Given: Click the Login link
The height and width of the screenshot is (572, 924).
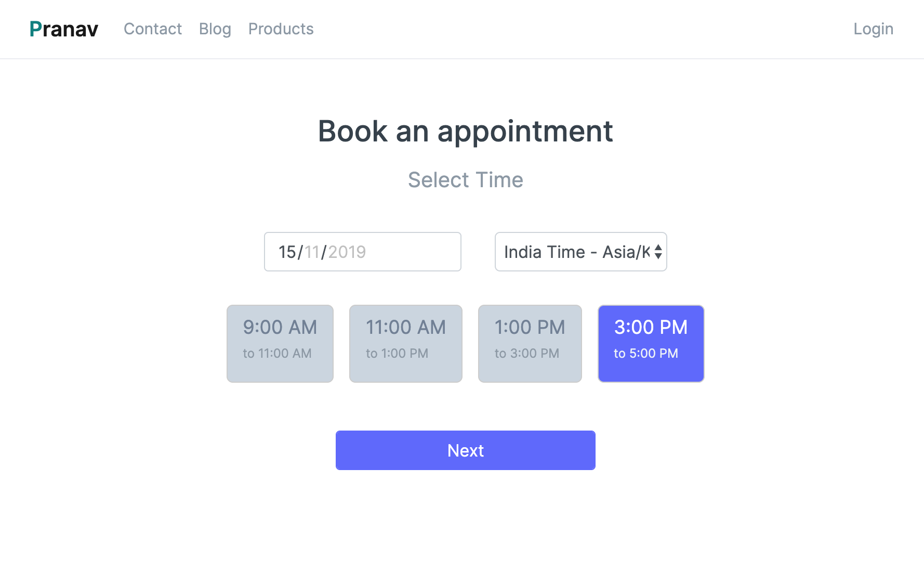Looking at the screenshot, I should pyautogui.click(x=873, y=29).
